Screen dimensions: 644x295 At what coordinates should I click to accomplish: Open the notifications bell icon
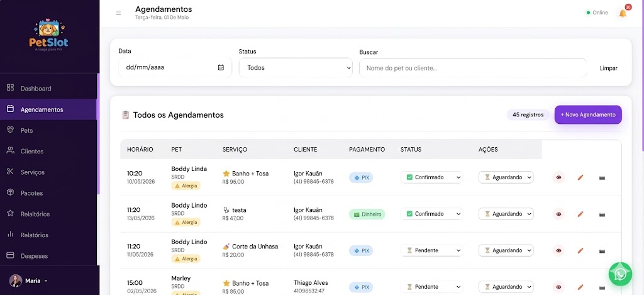[x=623, y=13]
